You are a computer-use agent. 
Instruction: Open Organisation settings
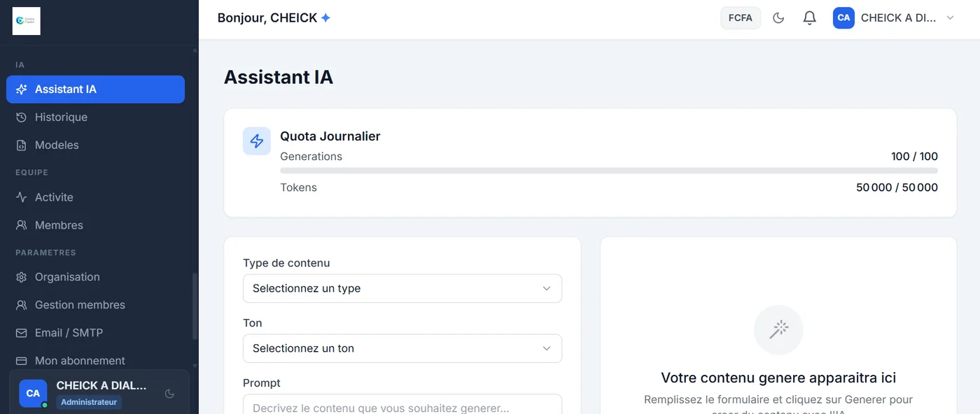pos(95,277)
